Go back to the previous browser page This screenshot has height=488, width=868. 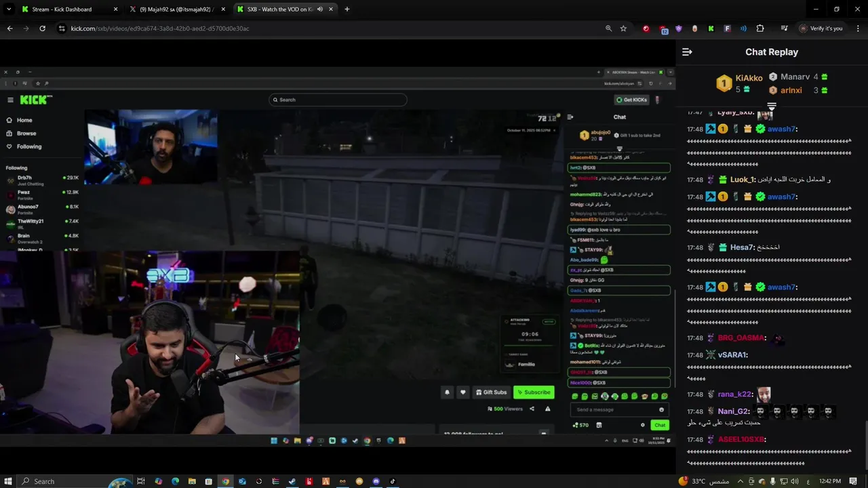tap(9, 28)
